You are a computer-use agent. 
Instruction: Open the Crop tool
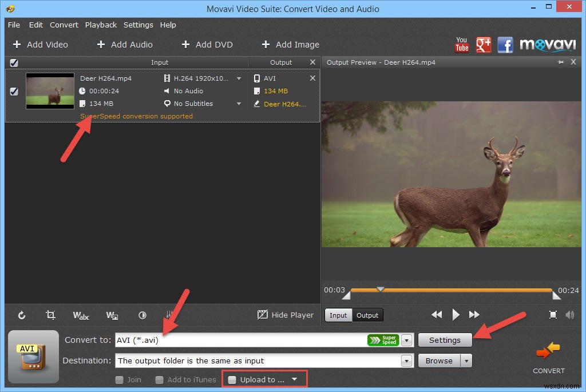51,315
